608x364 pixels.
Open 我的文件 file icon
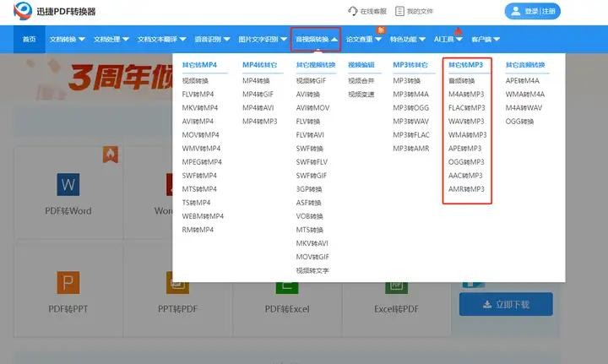click(x=399, y=11)
